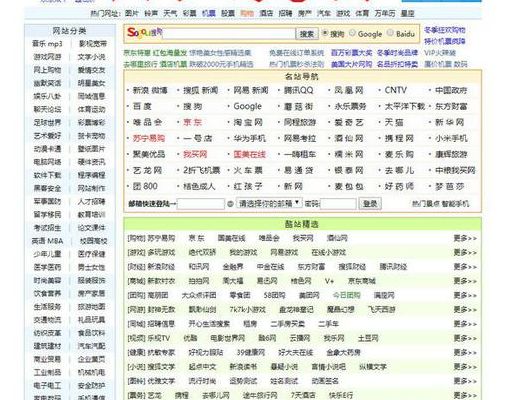Open 华为手机 link in 名站导航
This screenshot has width=508, height=400.
tap(249, 138)
